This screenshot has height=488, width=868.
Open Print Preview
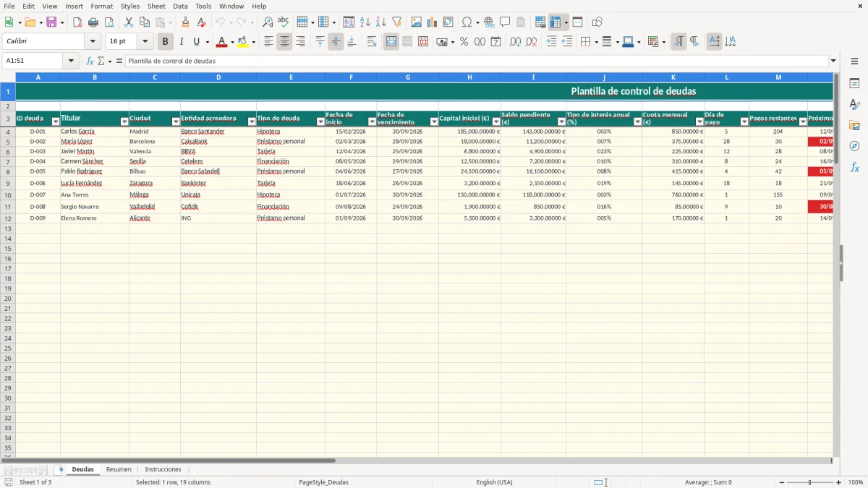click(109, 22)
